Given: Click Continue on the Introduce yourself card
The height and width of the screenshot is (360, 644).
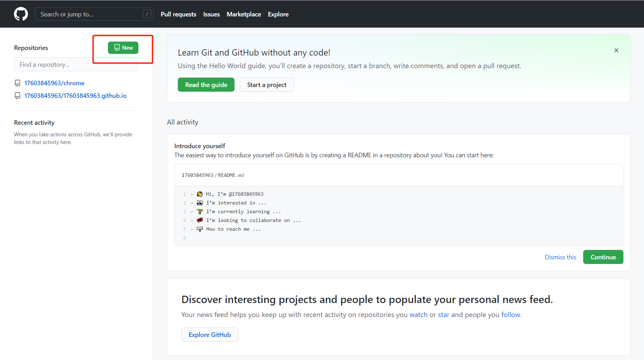Looking at the screenshot, I should click(603, 257).
